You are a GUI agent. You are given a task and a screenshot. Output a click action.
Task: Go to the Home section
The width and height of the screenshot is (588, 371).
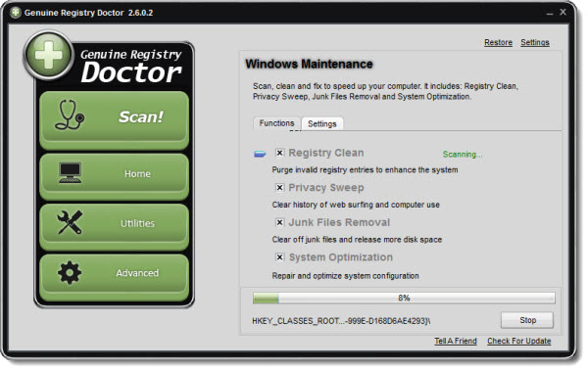pos(114,176)
